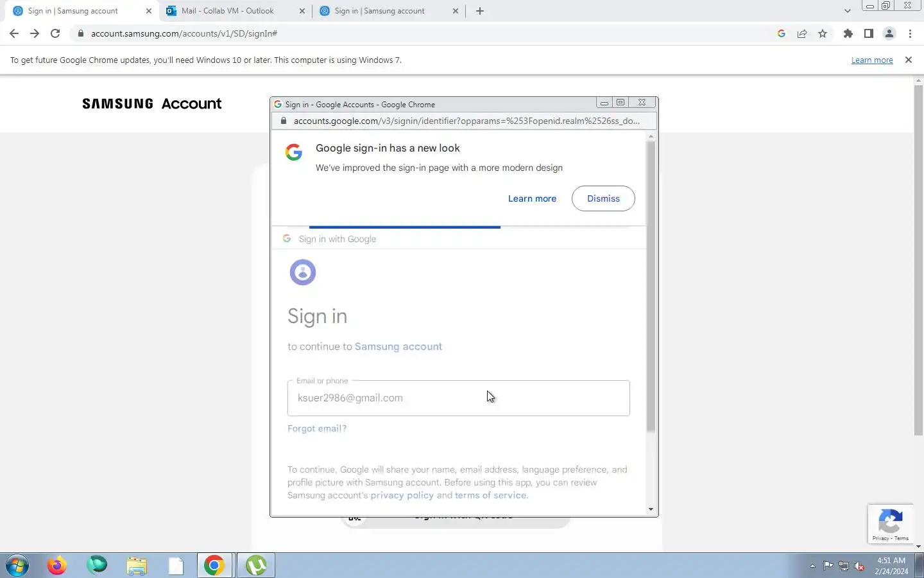Reload the Samsung account page

point(55,33)
